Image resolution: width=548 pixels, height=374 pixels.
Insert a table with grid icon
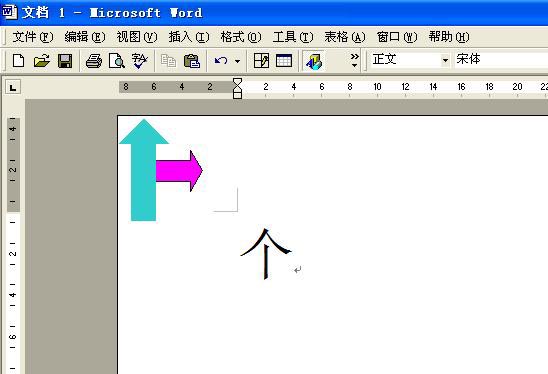click(x=284, y=61)
